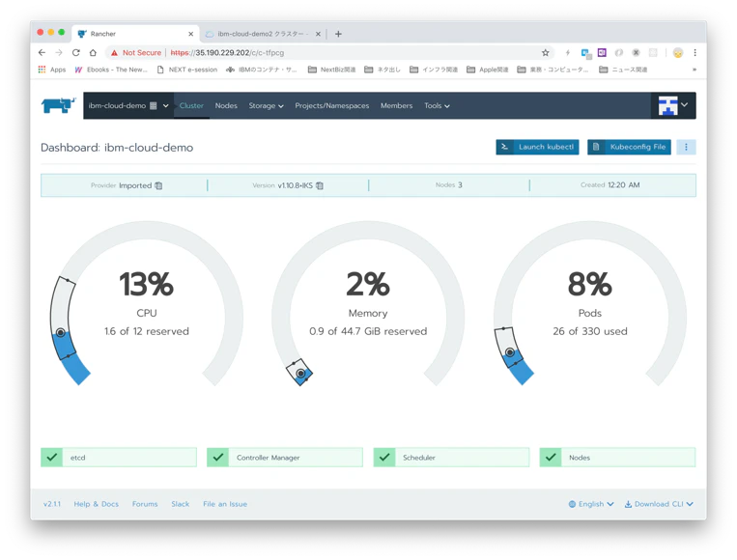Click the Launch kubectl button
This screenshot has height=560, width=737.
point(537,147)
